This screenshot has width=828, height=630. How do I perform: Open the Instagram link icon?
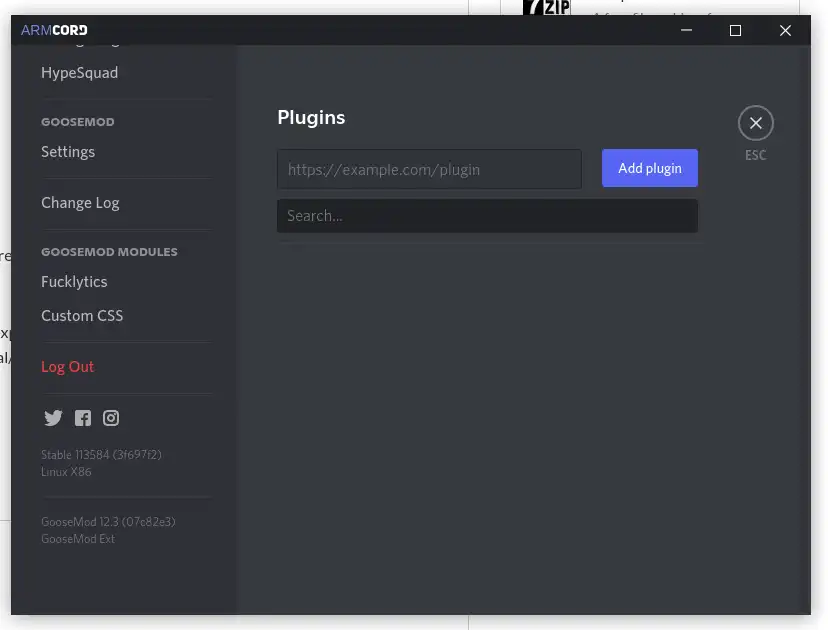point(110,418)
